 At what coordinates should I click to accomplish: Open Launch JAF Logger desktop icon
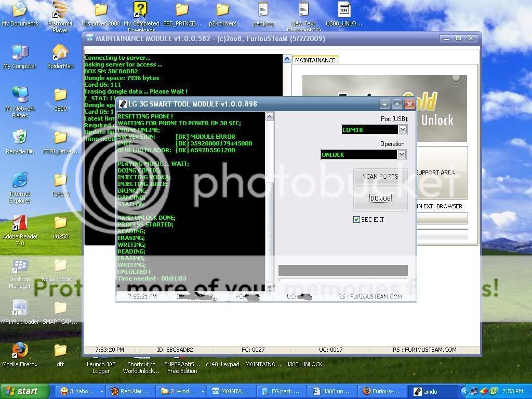(x=101, y=365)
